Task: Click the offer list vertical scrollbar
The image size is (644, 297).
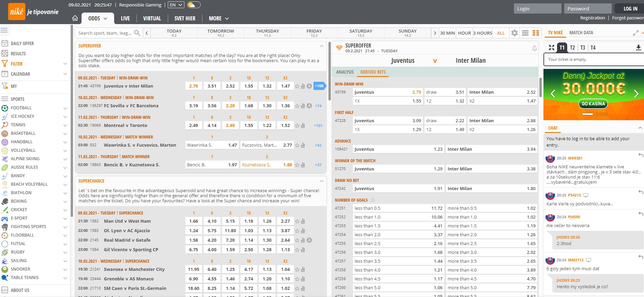Action: (x=329, y=71)
